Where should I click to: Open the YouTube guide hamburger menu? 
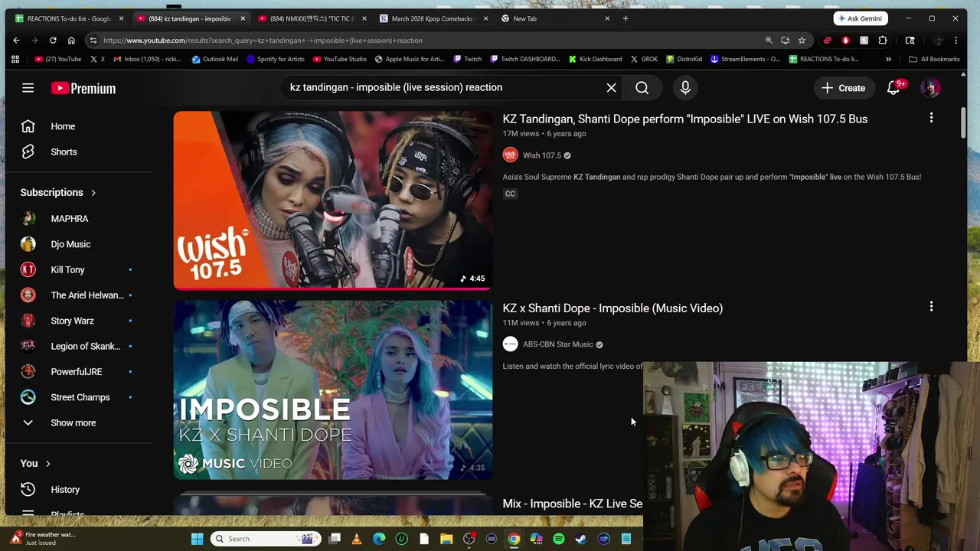[x=28, y=88]
